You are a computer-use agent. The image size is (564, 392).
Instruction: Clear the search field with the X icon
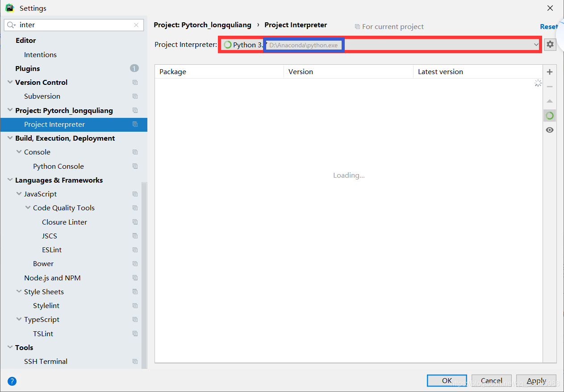pyautogui.click(x=136, y=25)
